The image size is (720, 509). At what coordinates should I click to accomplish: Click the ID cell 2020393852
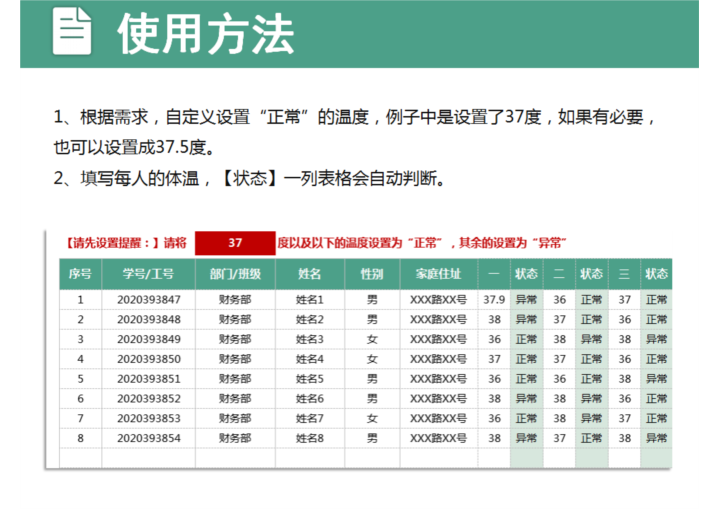coord(148,399)
